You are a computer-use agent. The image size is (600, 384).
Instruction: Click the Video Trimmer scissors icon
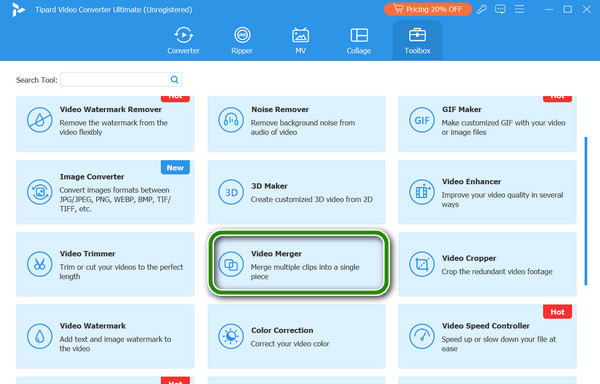[x=39, y=264]
